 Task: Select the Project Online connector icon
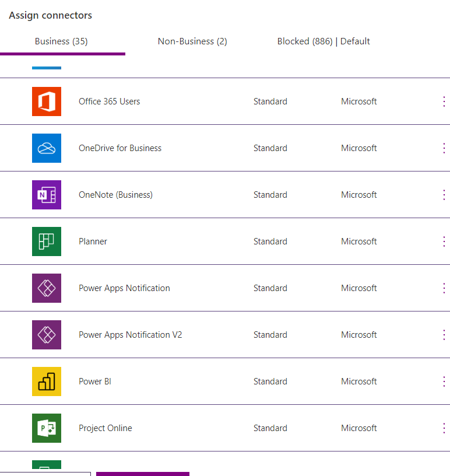point(47,428)
